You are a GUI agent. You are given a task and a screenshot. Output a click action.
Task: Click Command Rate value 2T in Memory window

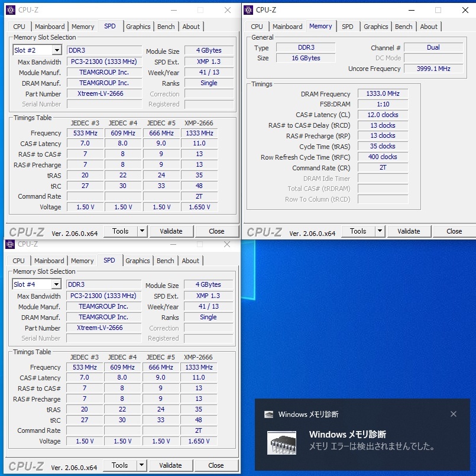coord(383,167)
